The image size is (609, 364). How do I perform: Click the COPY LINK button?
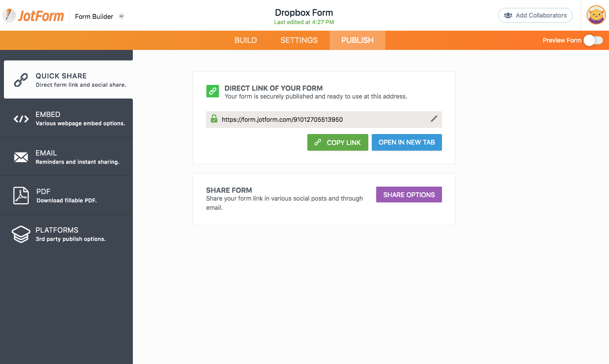pos(338,142)
